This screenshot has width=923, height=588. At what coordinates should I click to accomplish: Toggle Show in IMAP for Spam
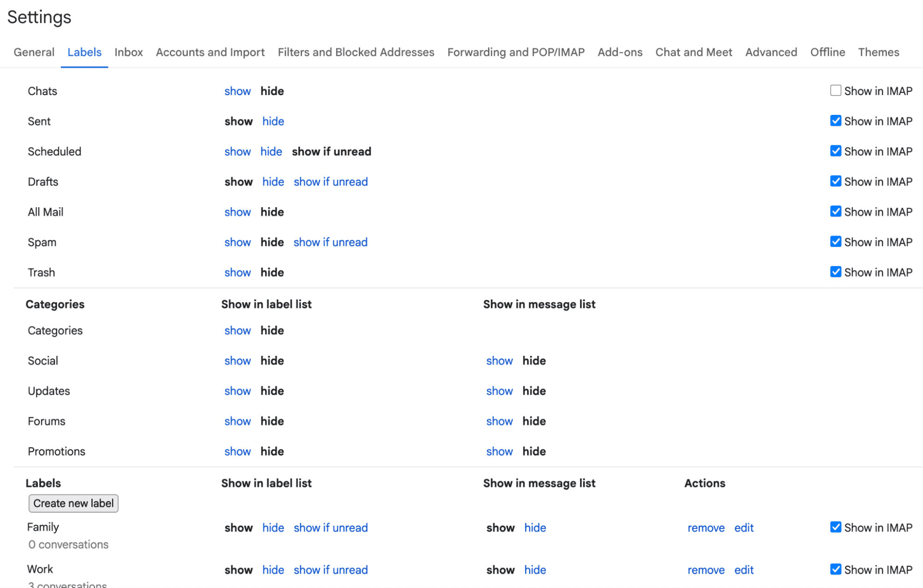pyautogui.click(x=836, y=241)
